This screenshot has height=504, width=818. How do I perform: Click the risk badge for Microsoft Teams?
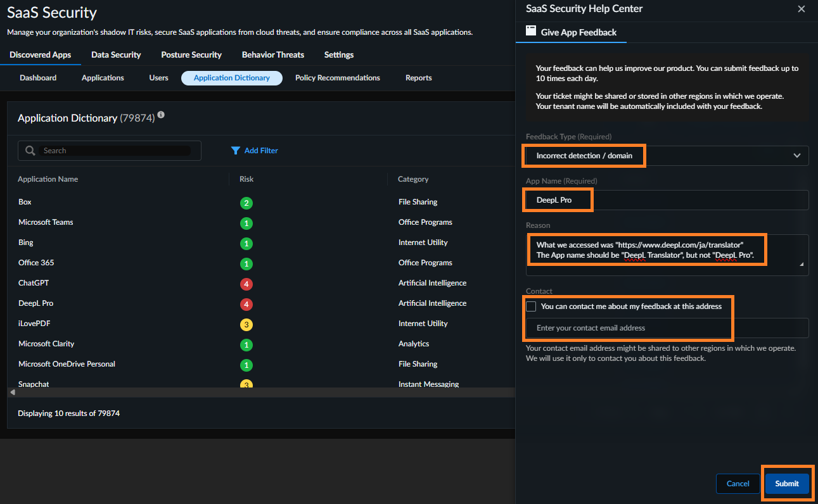tap(246, 224)
